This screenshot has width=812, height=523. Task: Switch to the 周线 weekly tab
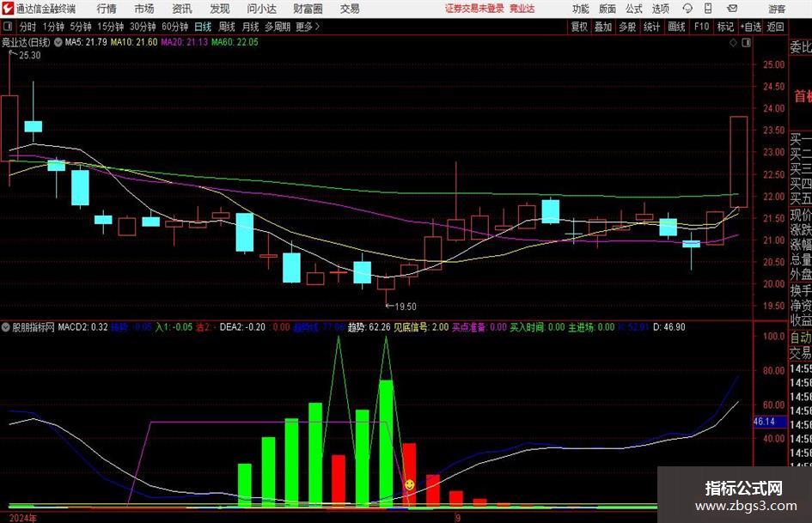(227, 27)
